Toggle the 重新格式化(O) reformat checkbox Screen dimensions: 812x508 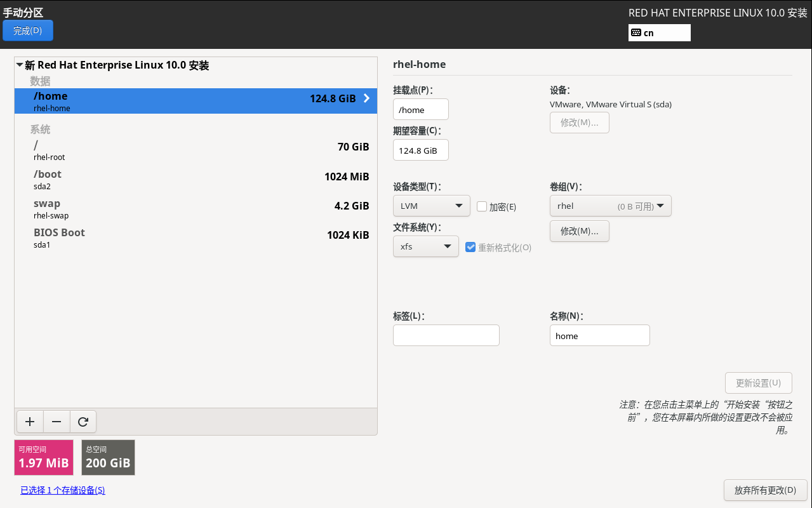(x=470, y=247)
